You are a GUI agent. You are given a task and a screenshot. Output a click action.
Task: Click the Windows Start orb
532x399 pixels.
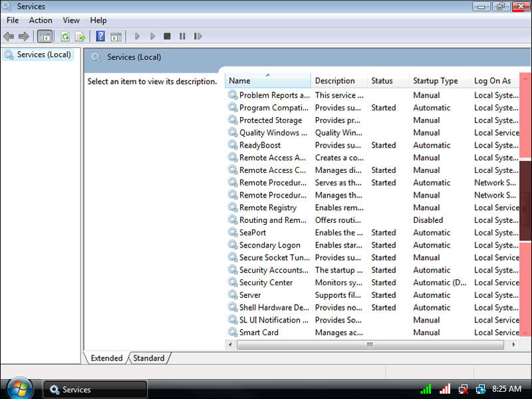tap(20, 388)
